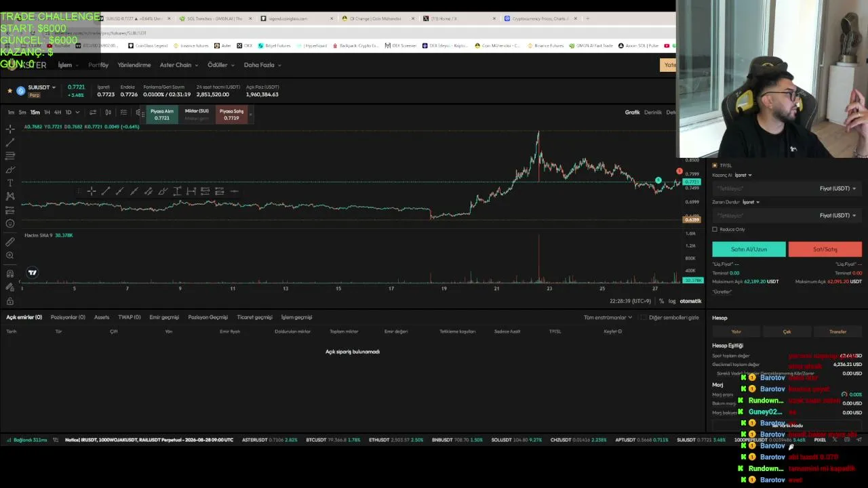The image size is (868, 488).
Task: Open the Fibonacci lines tool in left sidebar
Action: click(10, 156)
